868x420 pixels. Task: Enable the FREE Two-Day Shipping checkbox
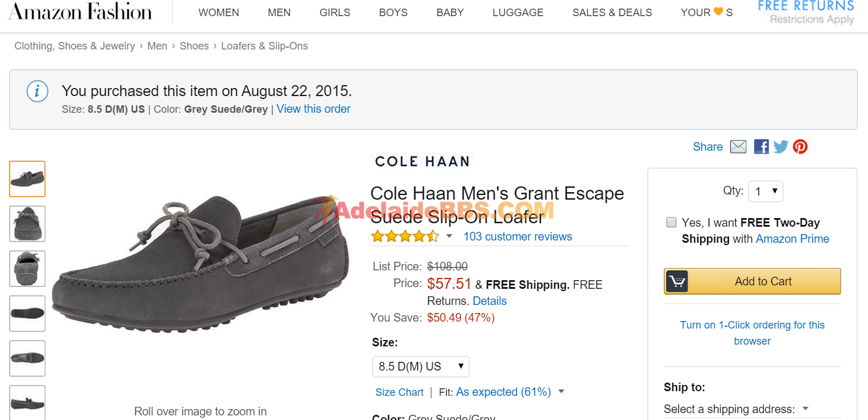(671, 223)
